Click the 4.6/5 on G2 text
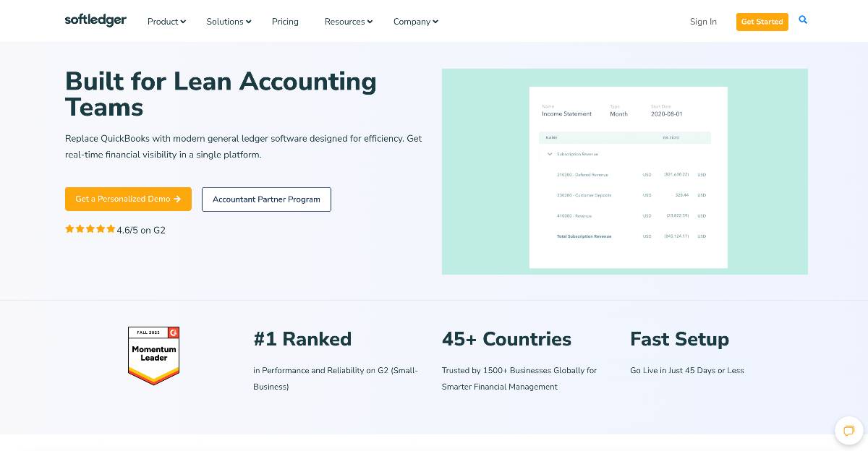 coord(141,231)
